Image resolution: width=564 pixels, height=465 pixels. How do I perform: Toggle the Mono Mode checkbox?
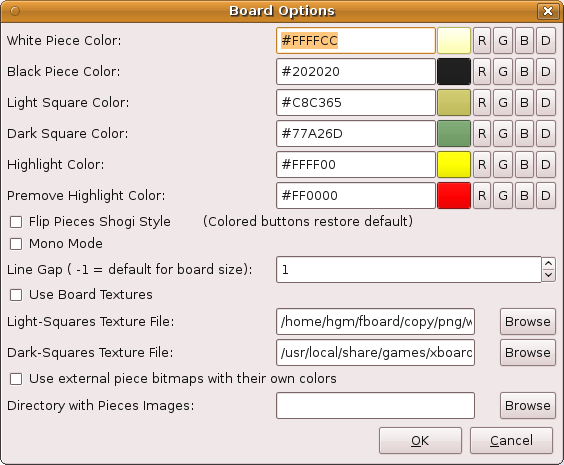[16, 244]
